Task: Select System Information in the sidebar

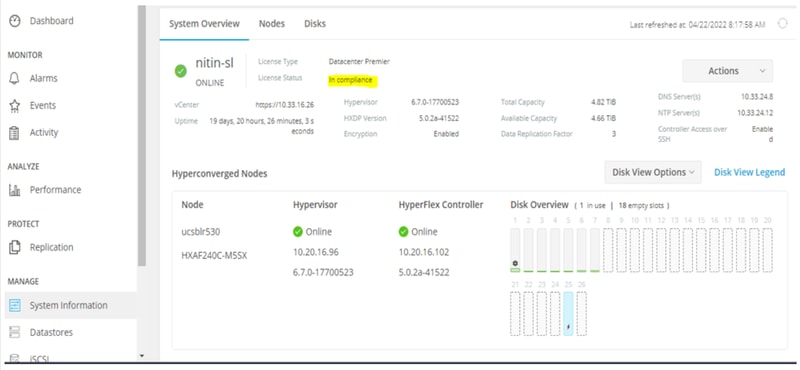Action: tap(70, 305)
